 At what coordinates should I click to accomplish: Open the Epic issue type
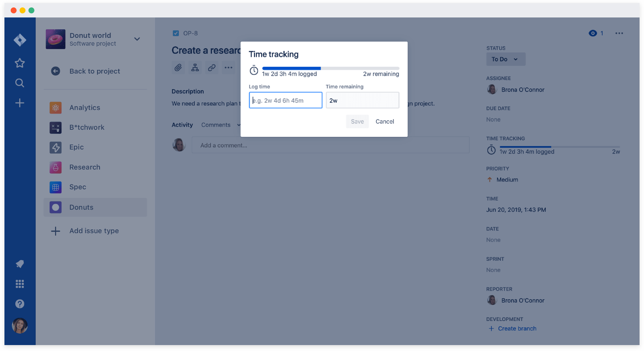(76, 147)
